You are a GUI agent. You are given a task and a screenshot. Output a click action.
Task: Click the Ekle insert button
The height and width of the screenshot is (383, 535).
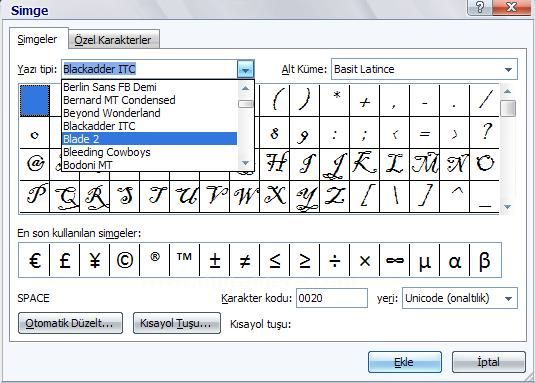pyautogui.click(x=404, y=362)
